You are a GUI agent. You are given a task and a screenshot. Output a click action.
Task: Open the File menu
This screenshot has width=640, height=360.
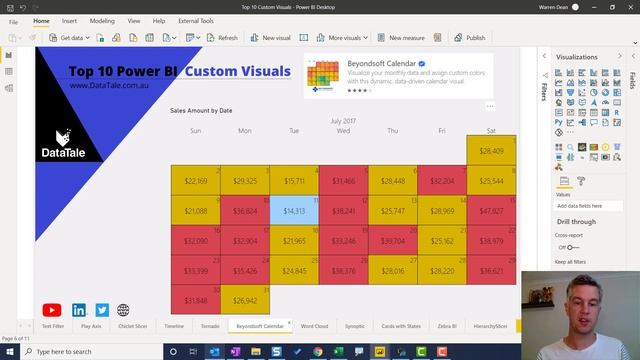(x=13, y=22)
